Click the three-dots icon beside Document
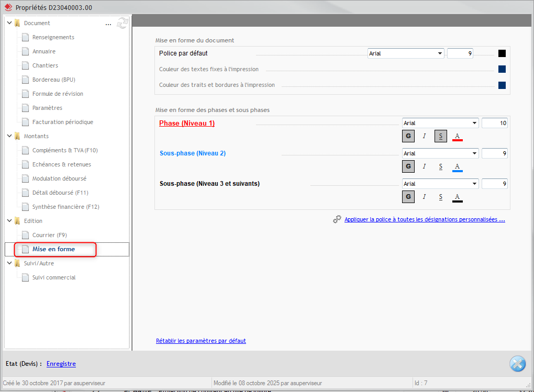This screenshot has width=534, height=392. 108,24
